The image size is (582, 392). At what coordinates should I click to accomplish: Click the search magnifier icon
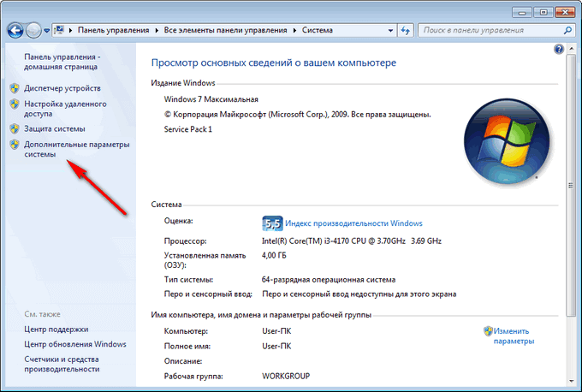pos(567,31)
